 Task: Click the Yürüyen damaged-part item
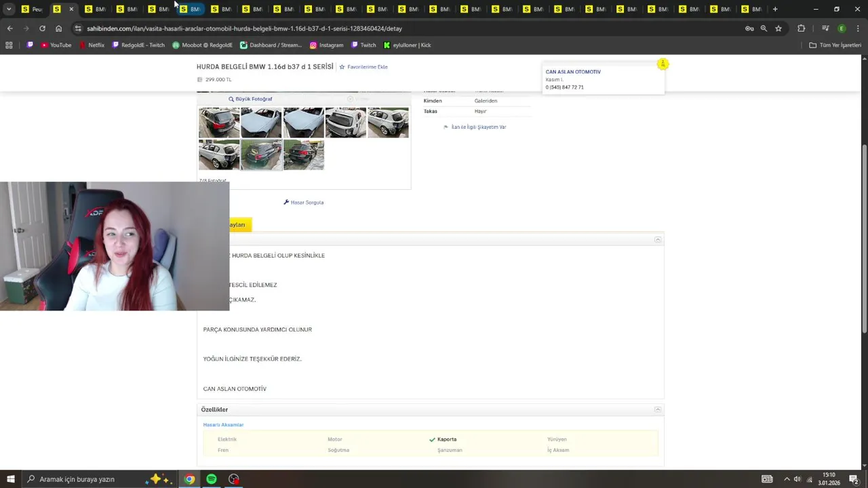coord(557,439)
